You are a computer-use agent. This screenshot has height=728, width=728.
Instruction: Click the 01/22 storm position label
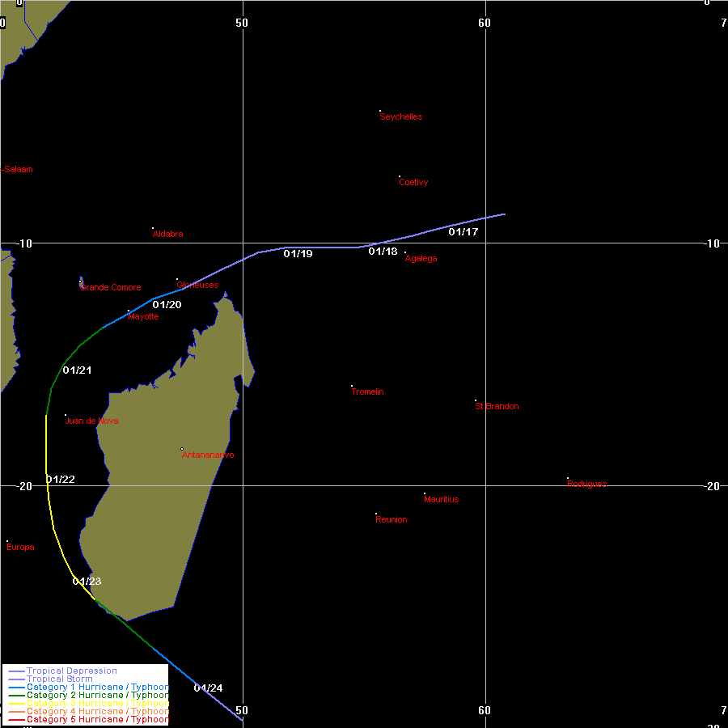coord(61,480)
